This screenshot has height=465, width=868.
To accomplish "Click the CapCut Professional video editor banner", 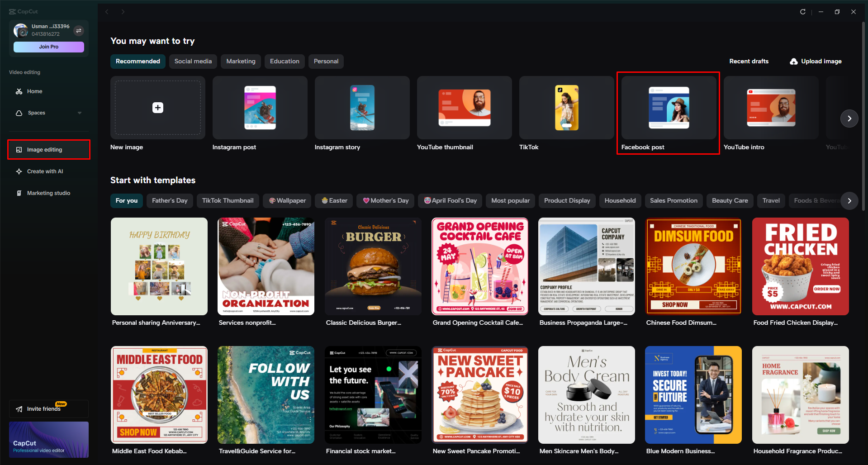I will coord(49,440).
